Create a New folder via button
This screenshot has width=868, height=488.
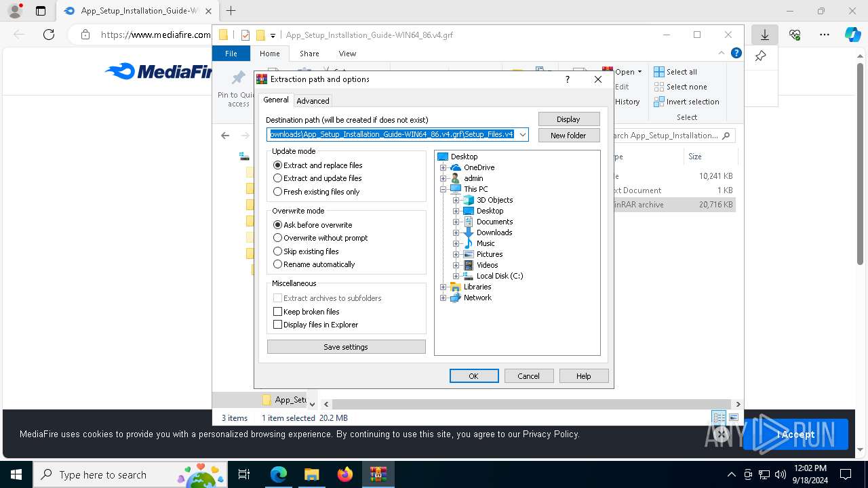[568, 136]
